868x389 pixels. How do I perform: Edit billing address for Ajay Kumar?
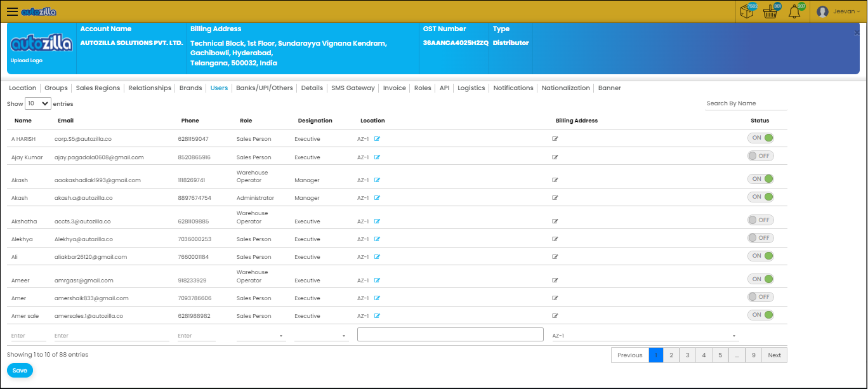[x=555, y=157]
